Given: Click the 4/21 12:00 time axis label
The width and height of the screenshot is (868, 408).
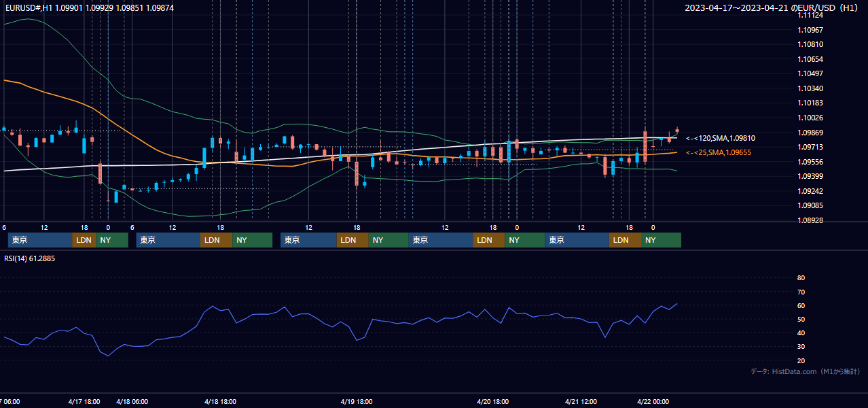Looking at the screenshot, I should click(x=581, y=401).
